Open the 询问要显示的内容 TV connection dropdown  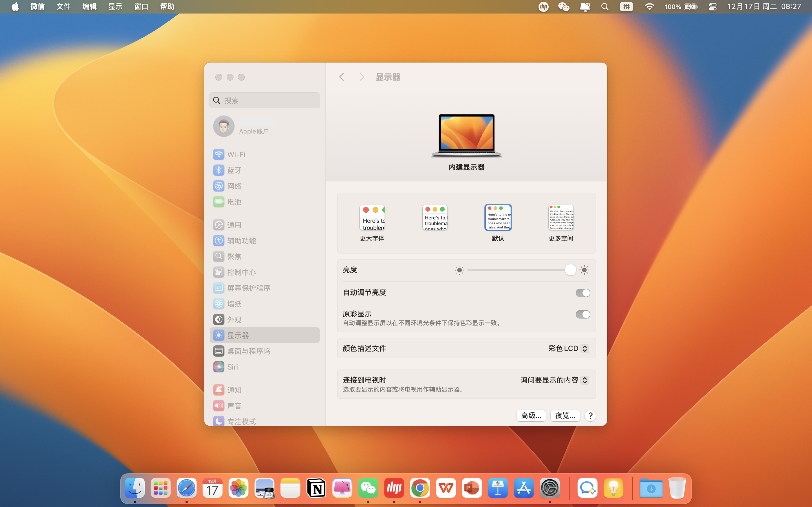pyautogui.click(x=554, y=380)
